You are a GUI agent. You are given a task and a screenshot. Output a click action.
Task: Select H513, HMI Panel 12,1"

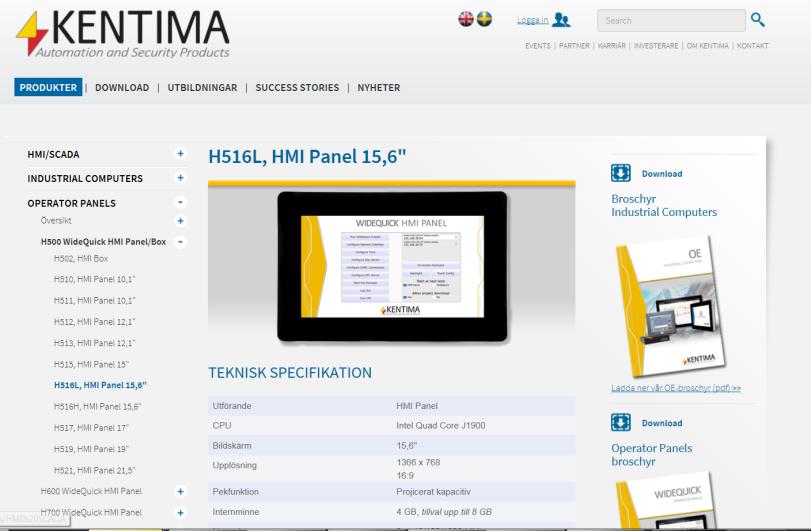coord(95,343)
